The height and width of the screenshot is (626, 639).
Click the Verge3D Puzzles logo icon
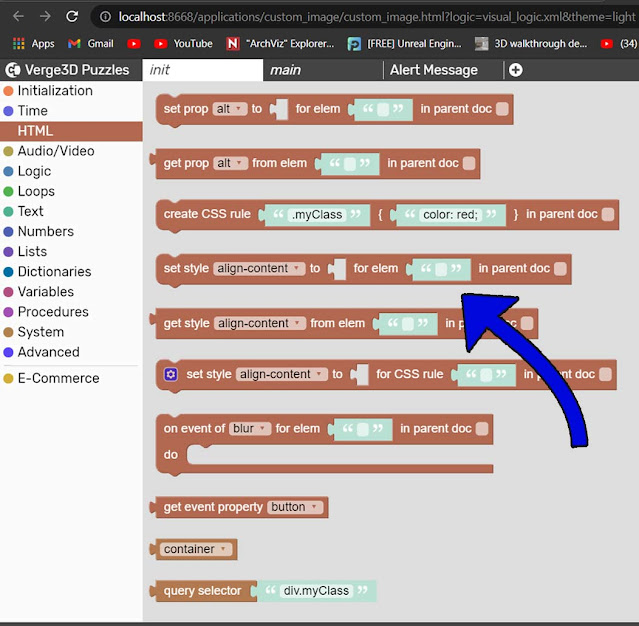coord(13,70)
